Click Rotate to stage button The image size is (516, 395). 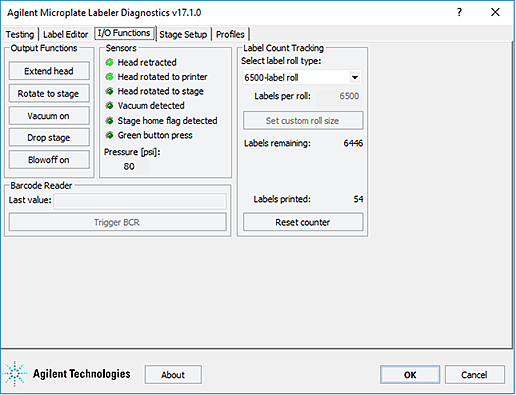(x=49, y=94)
